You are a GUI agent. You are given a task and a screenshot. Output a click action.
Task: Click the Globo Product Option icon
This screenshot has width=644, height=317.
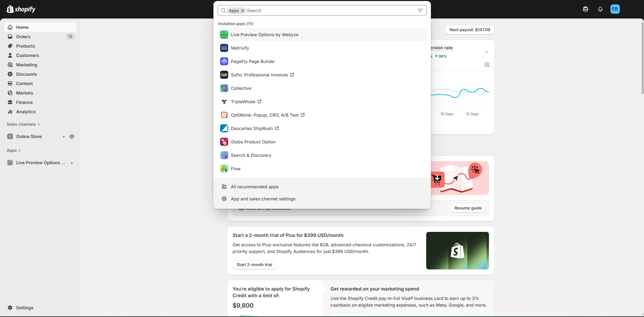pos(224,142)
